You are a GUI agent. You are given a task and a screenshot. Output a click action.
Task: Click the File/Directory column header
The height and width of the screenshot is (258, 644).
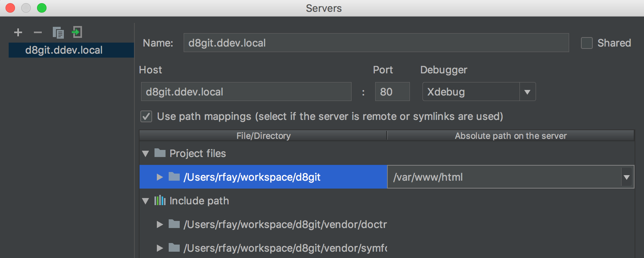coord(263,136)
